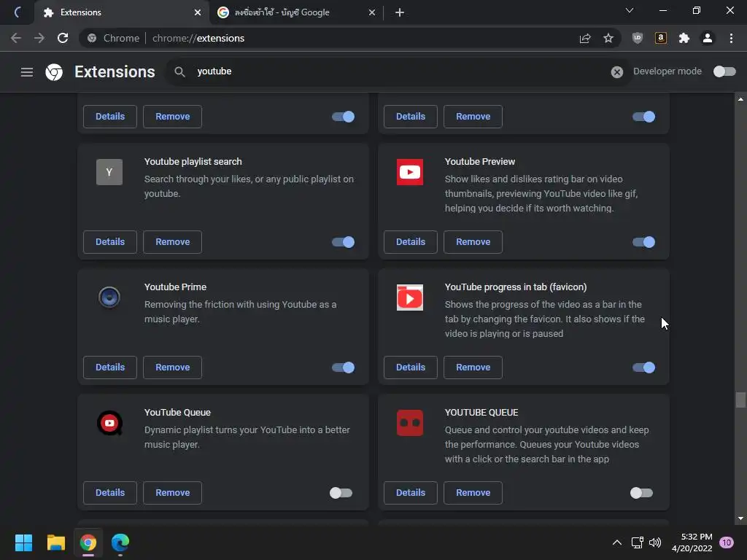Viewport: 747px width, 560px height.
Task: Click the scrollbar up arrow
Action: click(x=740, y=99)
